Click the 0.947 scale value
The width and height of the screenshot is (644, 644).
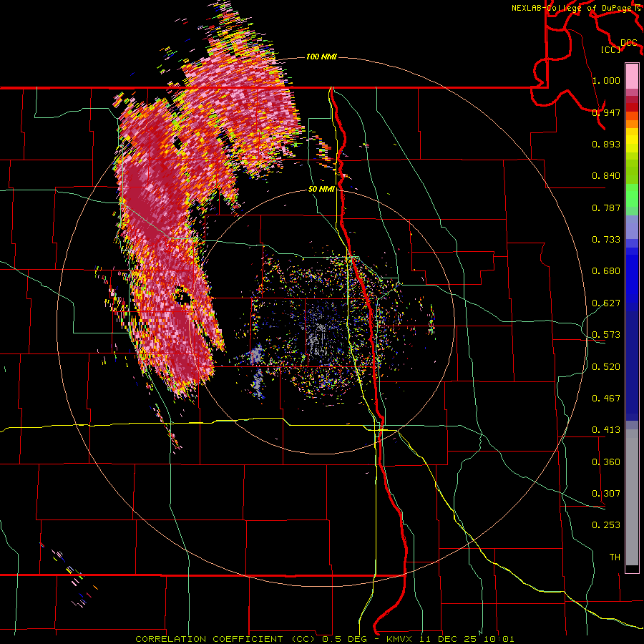coord(606,112)
